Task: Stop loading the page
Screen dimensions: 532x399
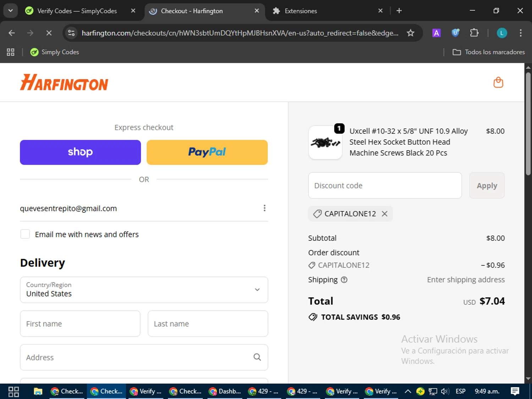Action: point(49,33)
